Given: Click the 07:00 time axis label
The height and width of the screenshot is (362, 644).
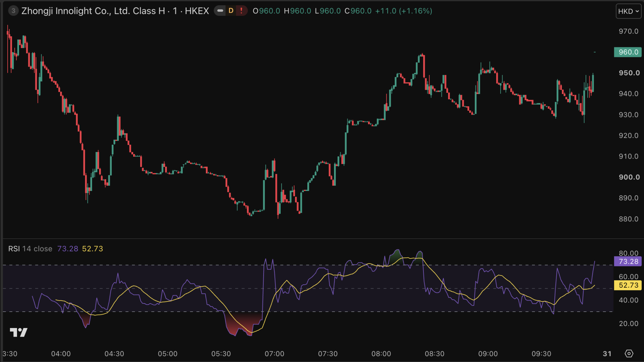Looking at the screenshot, I should coord(274,354).
